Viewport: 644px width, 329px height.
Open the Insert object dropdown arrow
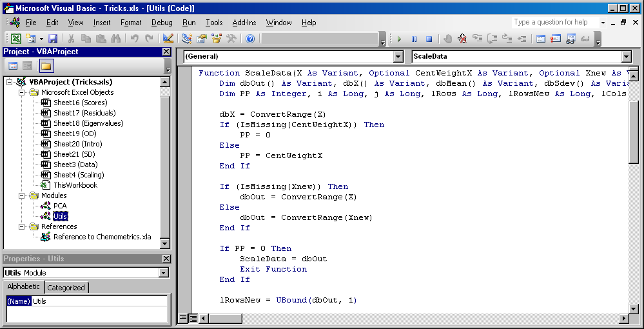41,39
